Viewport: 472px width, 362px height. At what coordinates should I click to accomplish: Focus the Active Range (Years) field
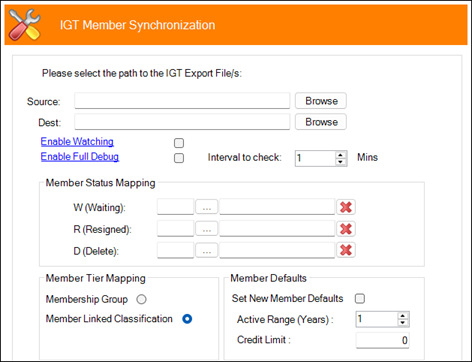[377, 319]
